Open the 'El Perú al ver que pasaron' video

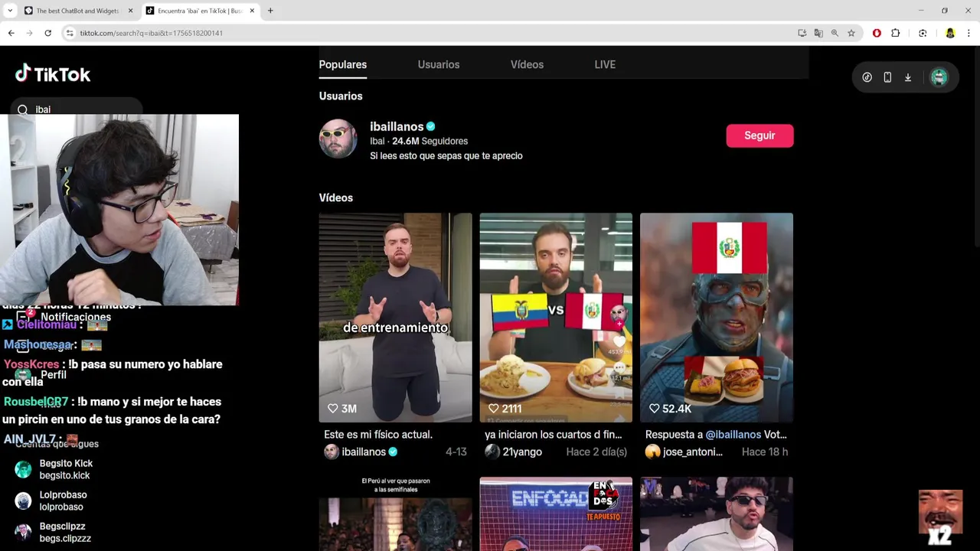point(395,514)
